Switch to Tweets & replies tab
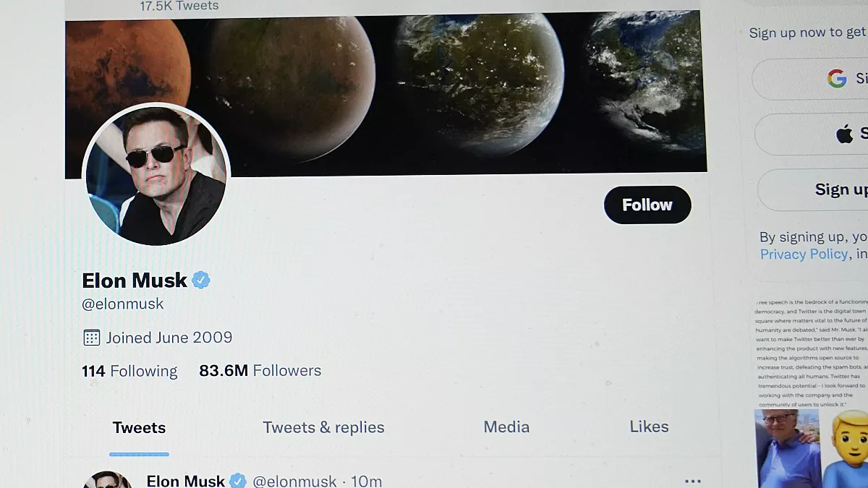 click(x=323, y=427)
